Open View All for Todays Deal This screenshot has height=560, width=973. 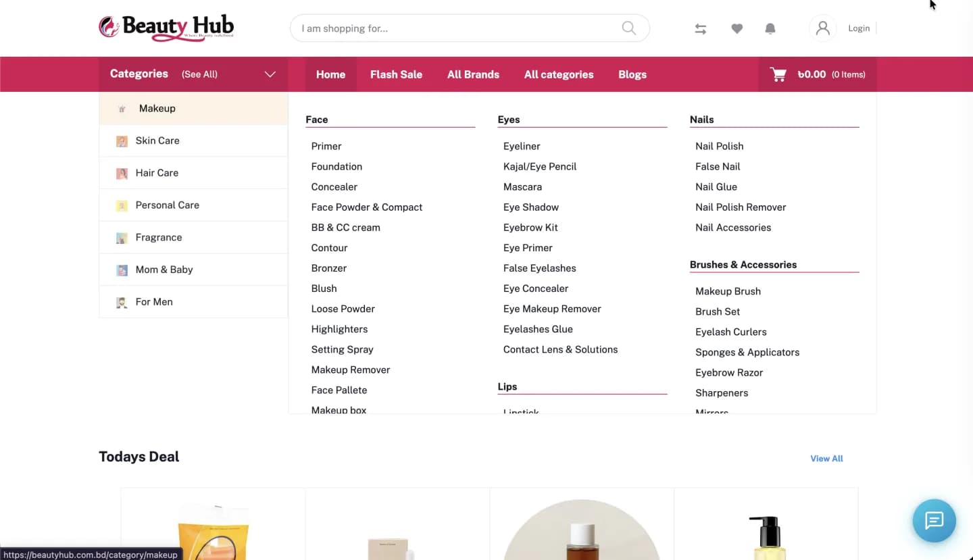(x=826, y=459)
